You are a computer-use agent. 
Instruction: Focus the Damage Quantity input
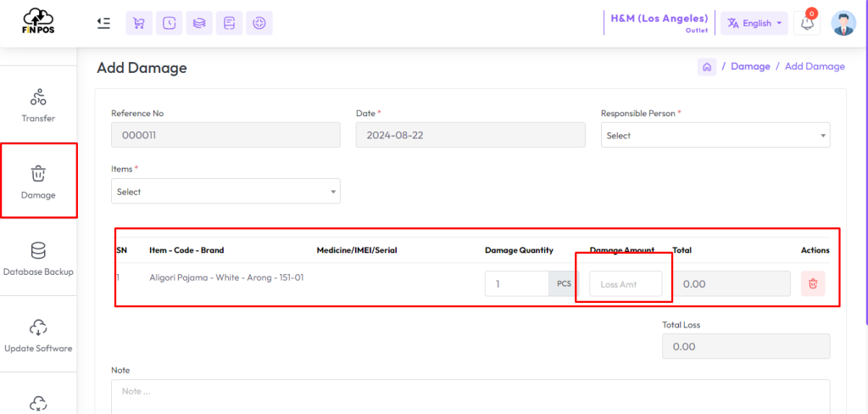click(517, 283)
